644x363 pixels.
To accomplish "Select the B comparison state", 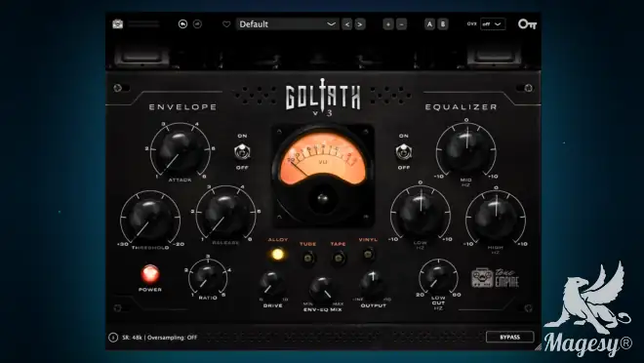I will [443, 24].
